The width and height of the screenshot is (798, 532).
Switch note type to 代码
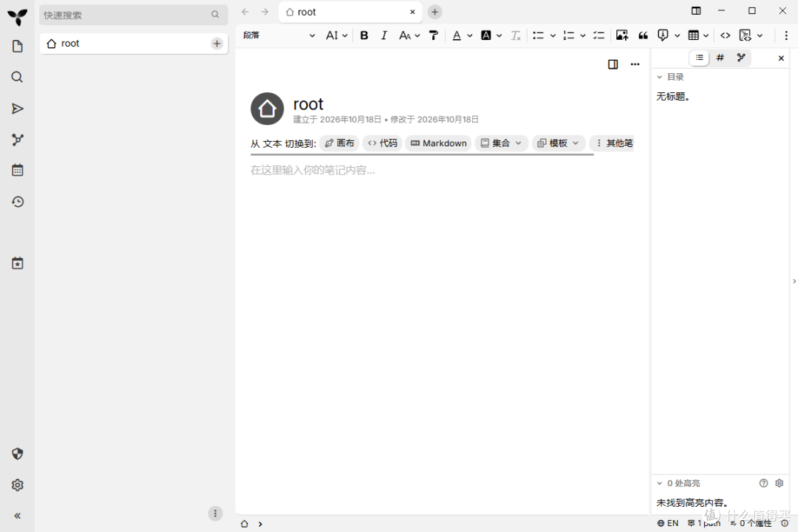(x=382, y=143)
